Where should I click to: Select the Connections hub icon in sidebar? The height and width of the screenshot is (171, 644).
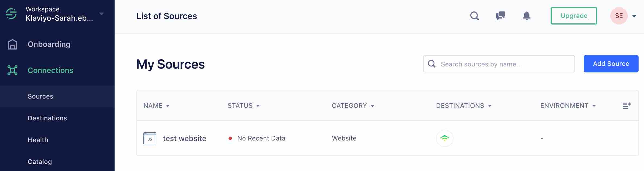[x=12, y=70]
